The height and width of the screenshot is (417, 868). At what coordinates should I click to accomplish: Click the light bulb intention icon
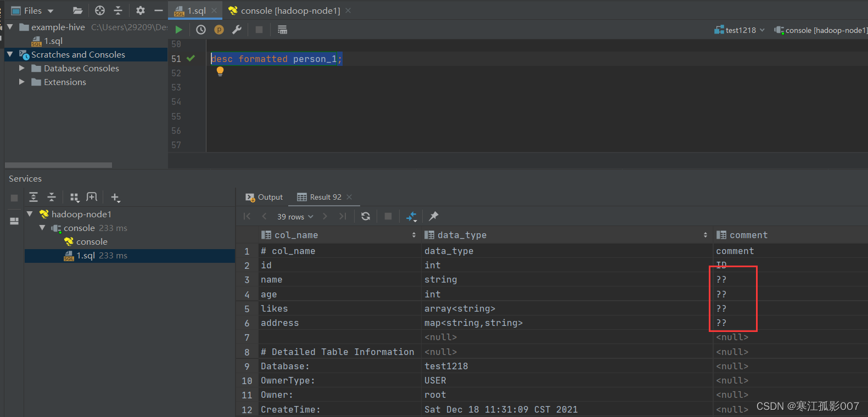pos(220,71)
